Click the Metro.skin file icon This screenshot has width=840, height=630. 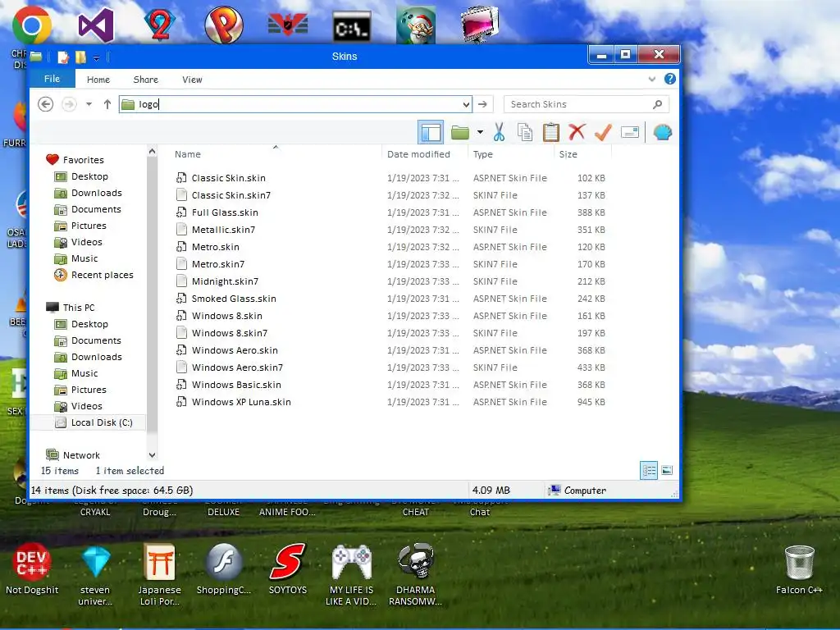click(181, 247)
